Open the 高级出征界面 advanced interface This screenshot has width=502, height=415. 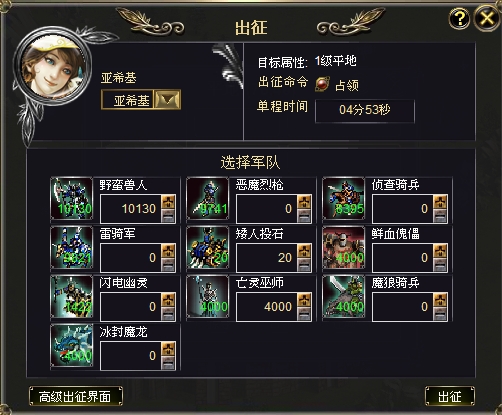[76, 396]
